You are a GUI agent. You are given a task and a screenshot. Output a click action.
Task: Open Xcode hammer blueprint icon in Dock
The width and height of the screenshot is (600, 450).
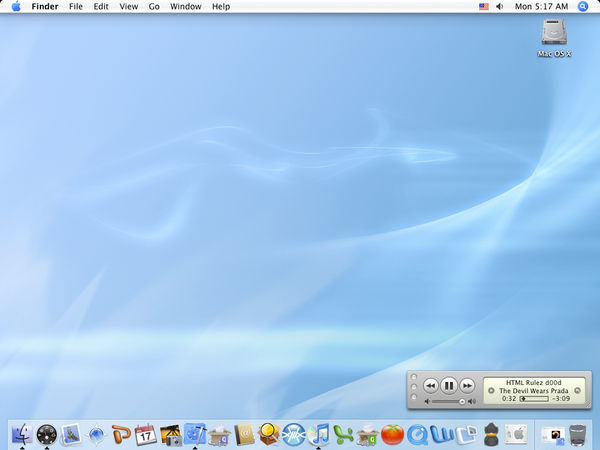click(195, 434)
